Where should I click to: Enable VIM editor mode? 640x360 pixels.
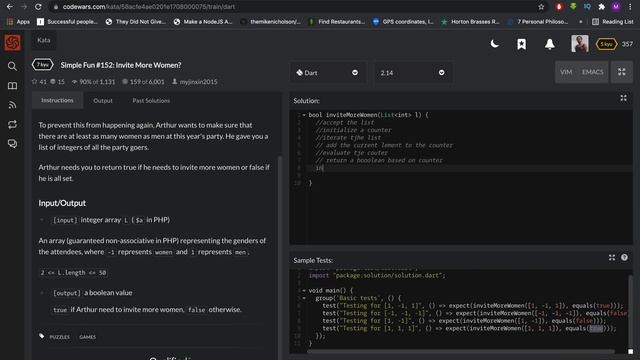pyautogui.click(x=566, y=72)
